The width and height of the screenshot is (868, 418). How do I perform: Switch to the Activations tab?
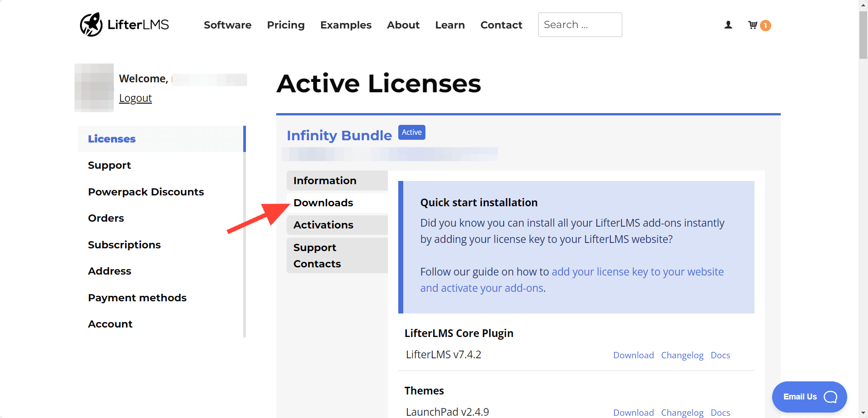tap(337, 225)
